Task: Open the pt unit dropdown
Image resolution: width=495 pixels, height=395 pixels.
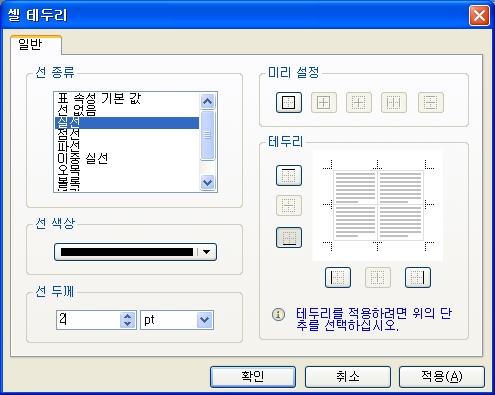Action: [x=204, y=320]
